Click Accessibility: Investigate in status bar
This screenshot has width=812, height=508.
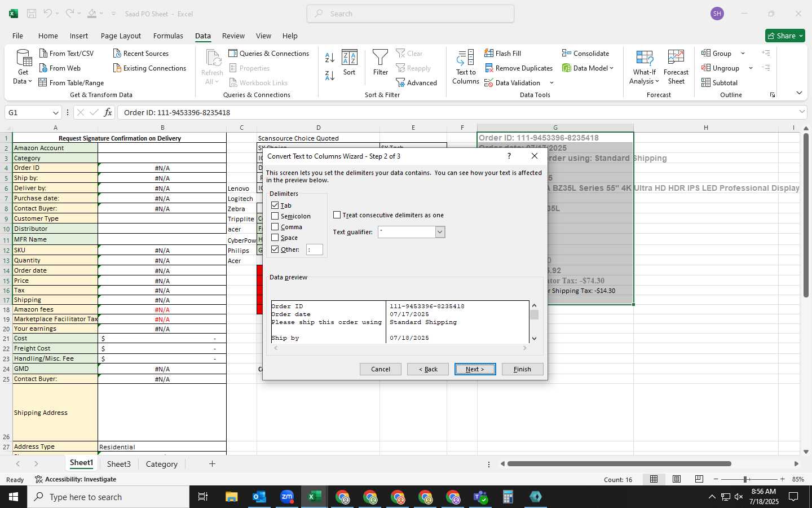76,479
